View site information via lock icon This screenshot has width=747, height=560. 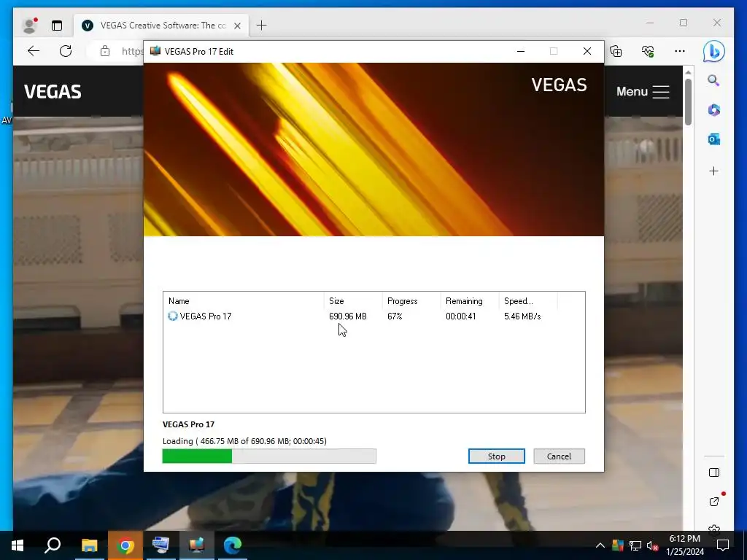[x=105, y=51]
